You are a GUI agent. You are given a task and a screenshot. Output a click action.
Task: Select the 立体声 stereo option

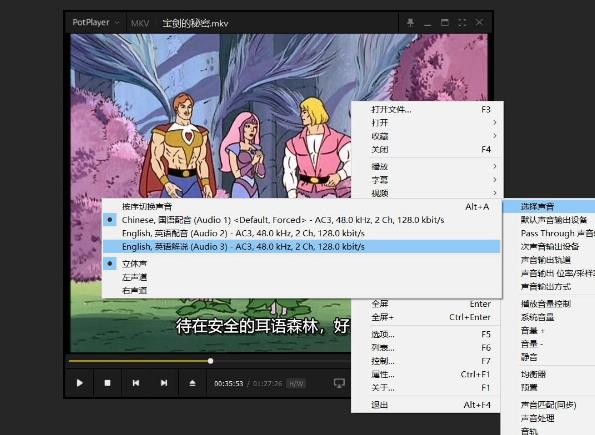[302, 263]
